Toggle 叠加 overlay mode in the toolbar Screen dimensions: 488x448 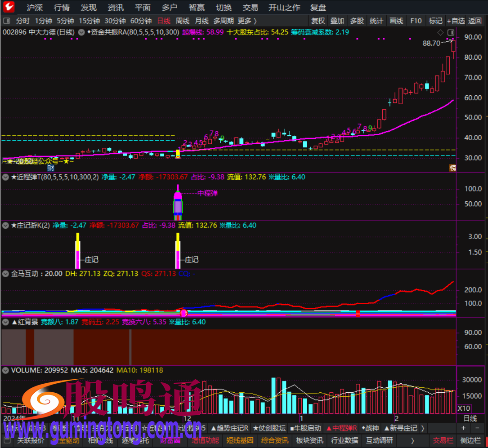click(x=337, y=21)
